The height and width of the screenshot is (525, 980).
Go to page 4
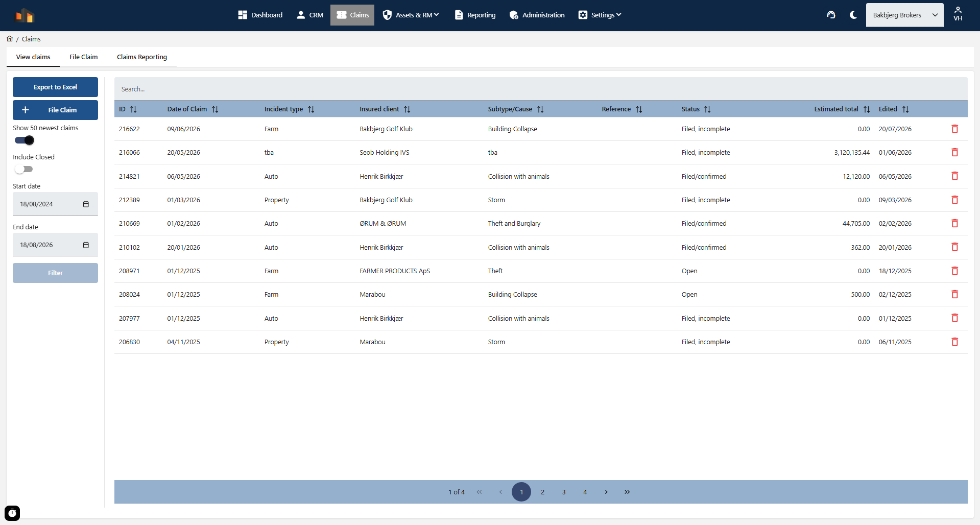pos(585,492)
